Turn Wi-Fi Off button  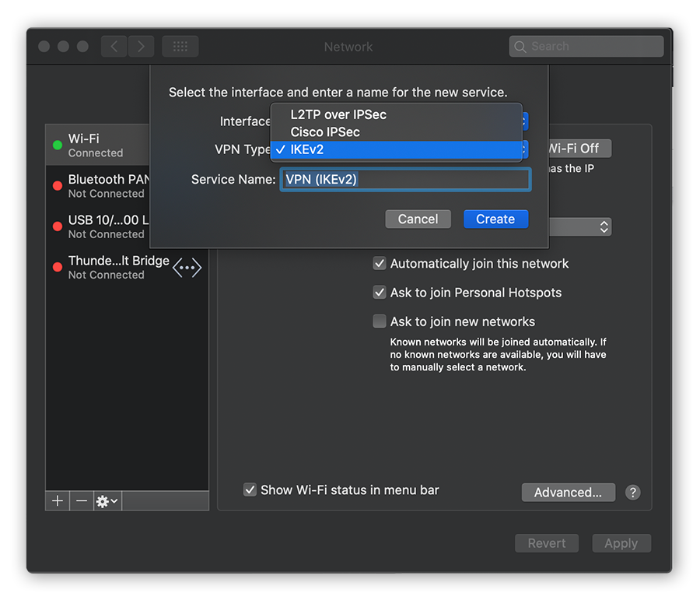[x=580, y=149]
